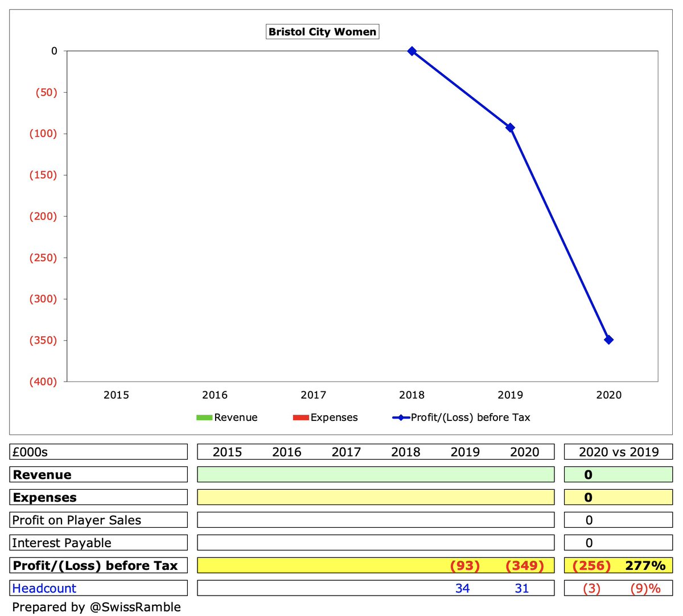The width and height of the screenshot is (683, 616).
Task: Click 2016 on chart x-axis
Action: (x=215, y=395)
